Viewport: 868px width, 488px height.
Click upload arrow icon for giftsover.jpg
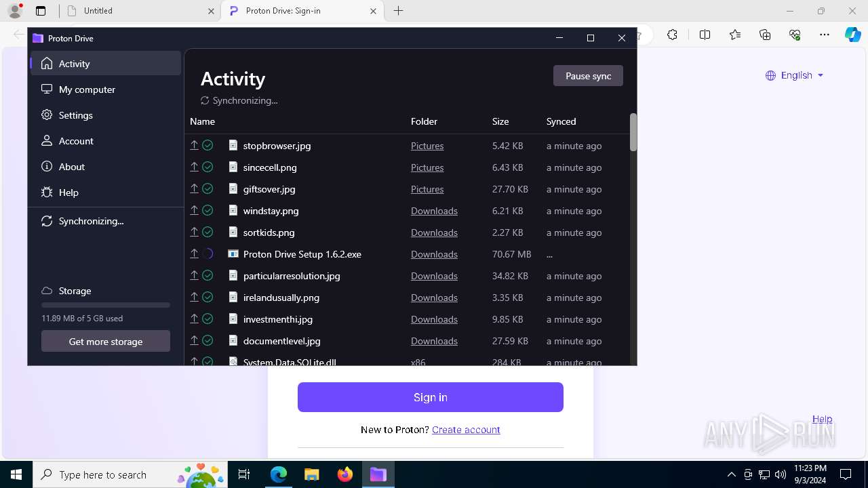[x=194, y=188]
